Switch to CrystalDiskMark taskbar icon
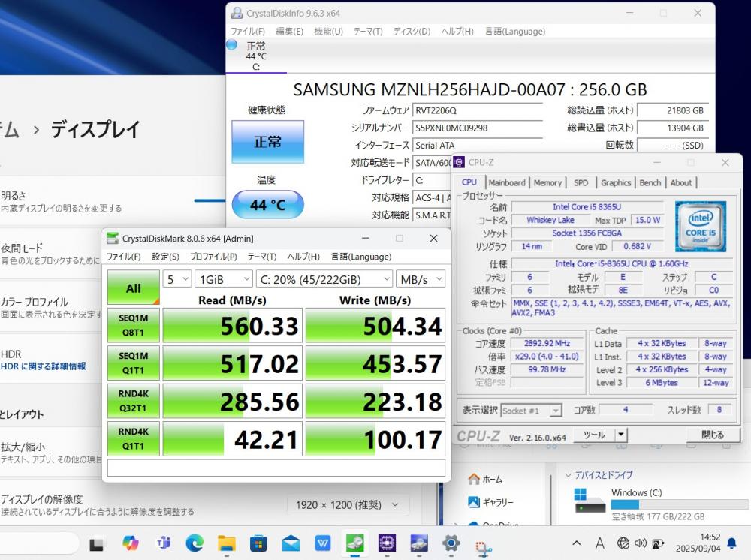 pyautogui.click(x=355, y=543)
